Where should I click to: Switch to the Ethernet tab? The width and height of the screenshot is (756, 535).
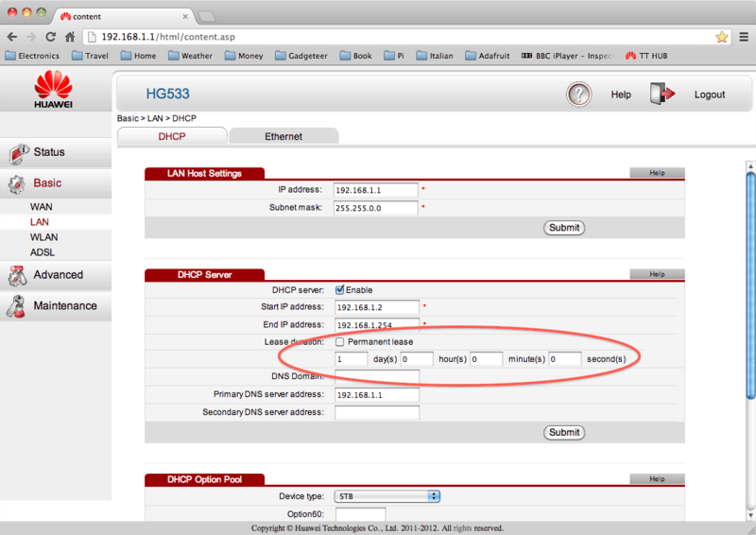click(283, 137)
